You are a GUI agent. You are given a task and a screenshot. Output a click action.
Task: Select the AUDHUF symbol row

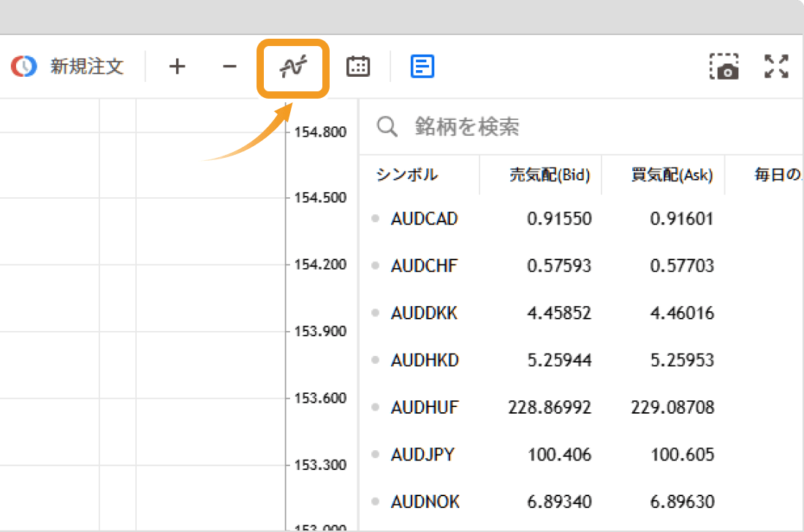coord(582,408)
